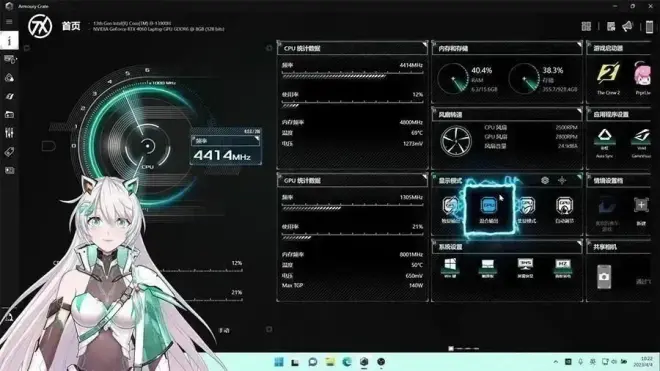Select the Home 'i' sidebar icon
The height and width of the screenshot is (371, 660).
pos(9,40)
